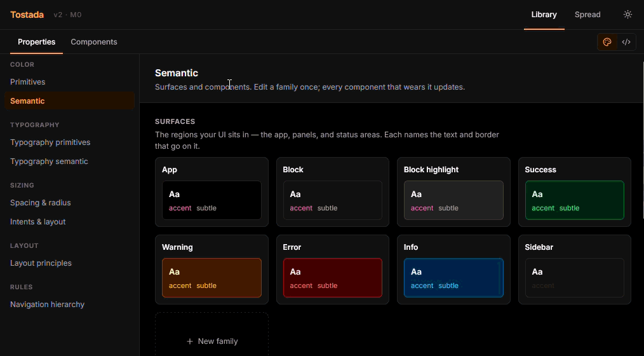644x356 pixels.
Task: Click the Success card title
Action: (540, 170)
